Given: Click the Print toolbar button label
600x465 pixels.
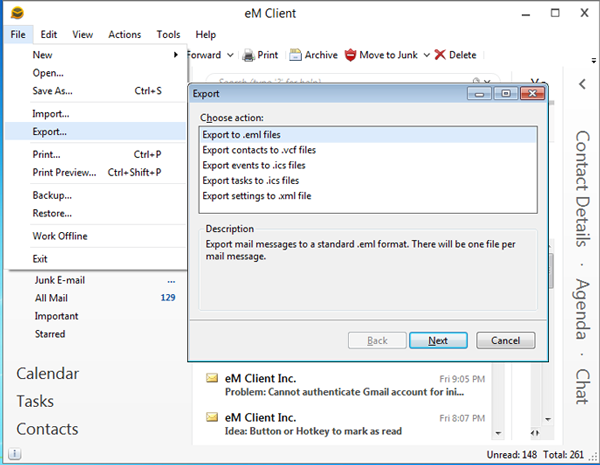Looking at the screenshot, I should coord(267,55).
